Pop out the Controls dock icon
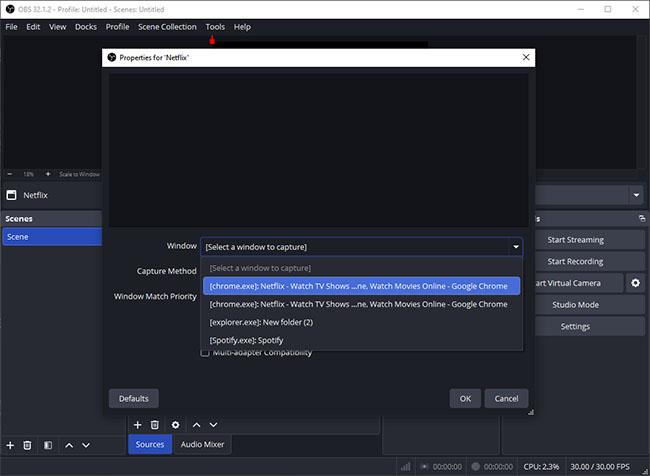This screenshot has width=650, height=476. coord(642,219)
